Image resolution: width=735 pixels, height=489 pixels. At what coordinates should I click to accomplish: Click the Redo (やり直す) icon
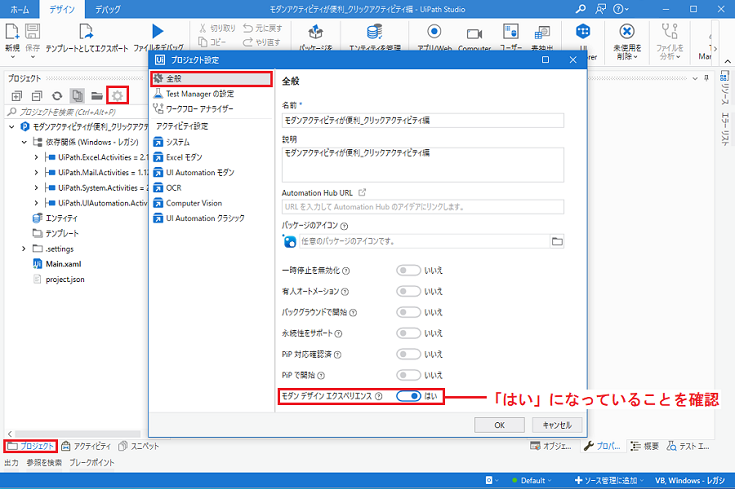pos(248,42)
